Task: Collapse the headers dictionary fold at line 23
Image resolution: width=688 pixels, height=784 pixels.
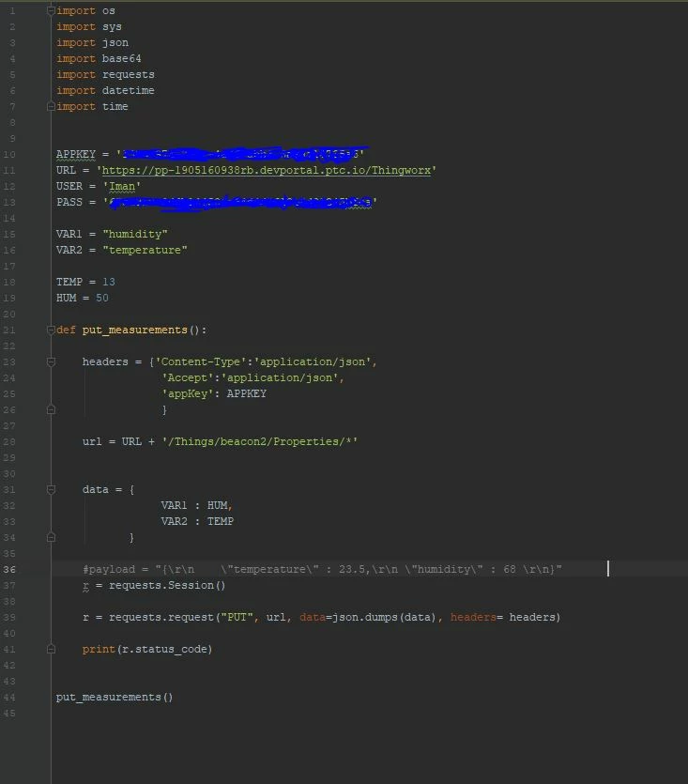Action: click(x=51, y=362)
